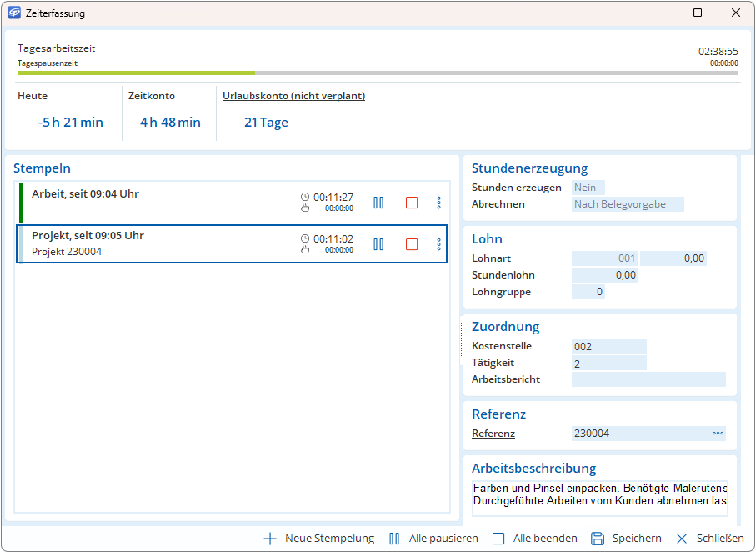Stop the Arbeit time stamp entry

[411, 203]
